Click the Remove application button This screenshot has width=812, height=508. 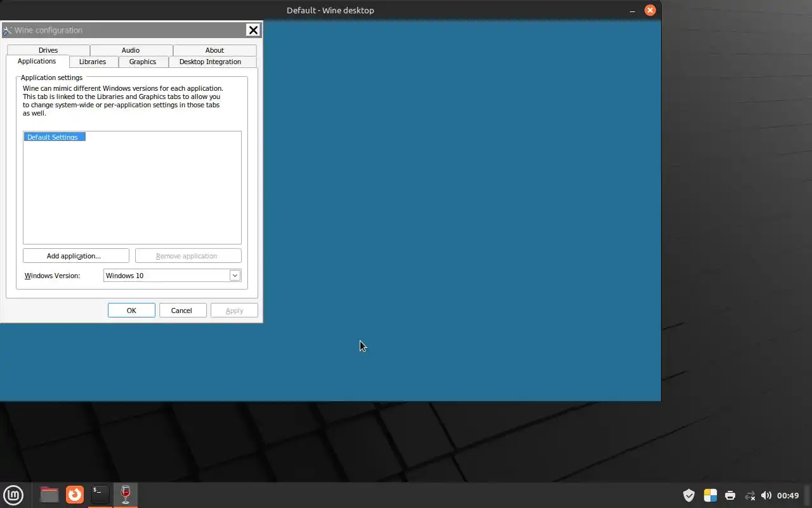pyautogui.click(x=188, y=256)
